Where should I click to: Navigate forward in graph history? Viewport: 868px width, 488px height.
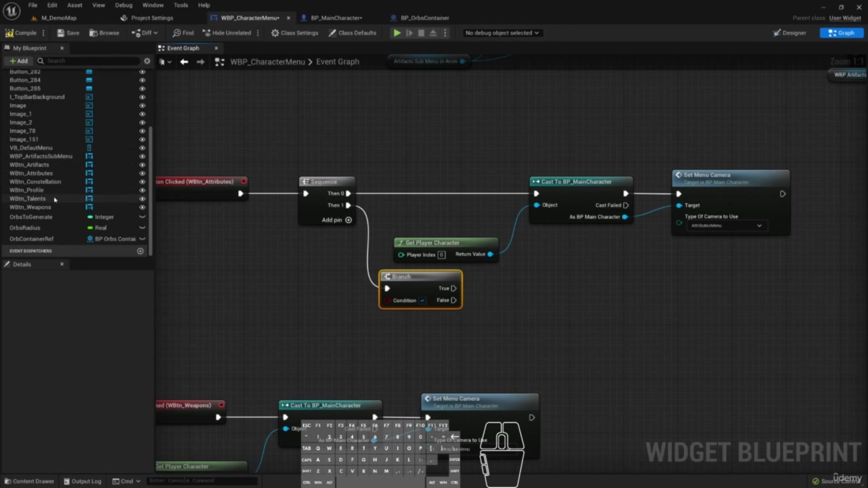point(200,62)
